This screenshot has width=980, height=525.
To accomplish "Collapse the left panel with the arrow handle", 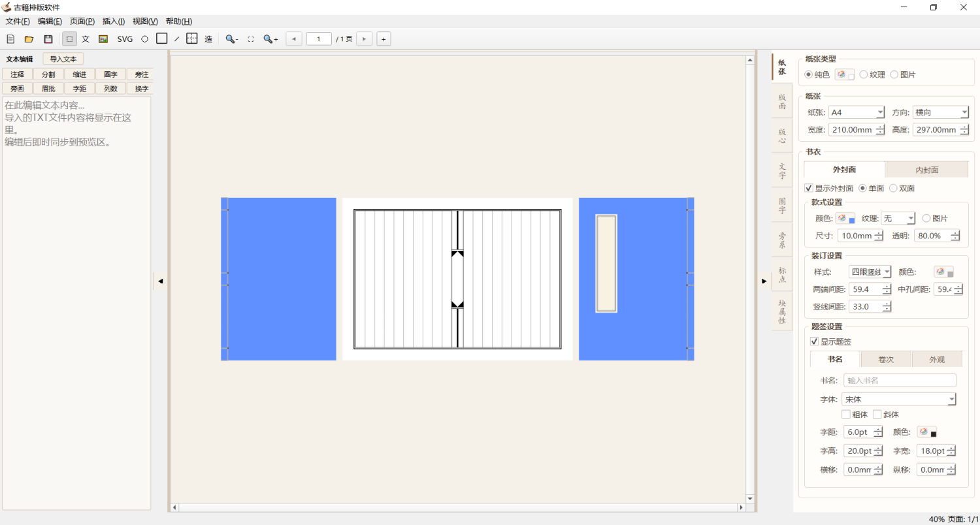I will [x=160, y=281].
